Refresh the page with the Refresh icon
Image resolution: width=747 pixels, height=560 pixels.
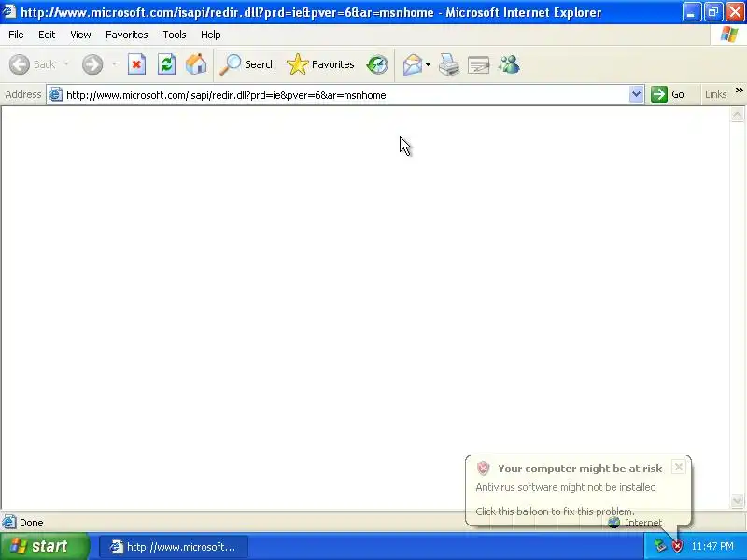pyautogui.click(x=167, y=64)
